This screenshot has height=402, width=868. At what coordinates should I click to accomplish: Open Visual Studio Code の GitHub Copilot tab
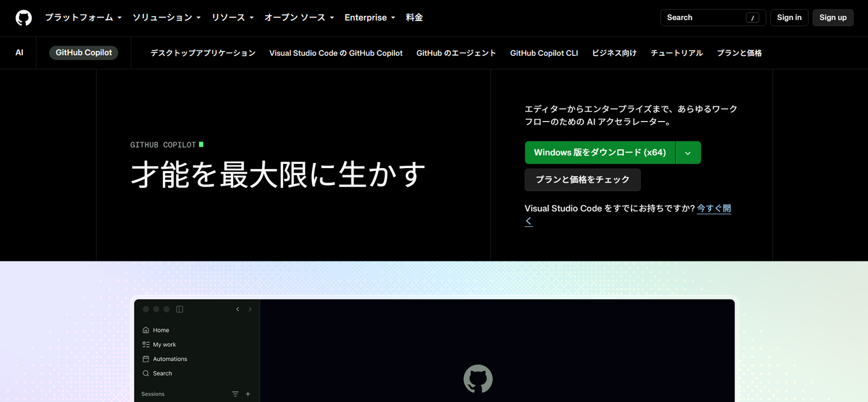[336, 53]
